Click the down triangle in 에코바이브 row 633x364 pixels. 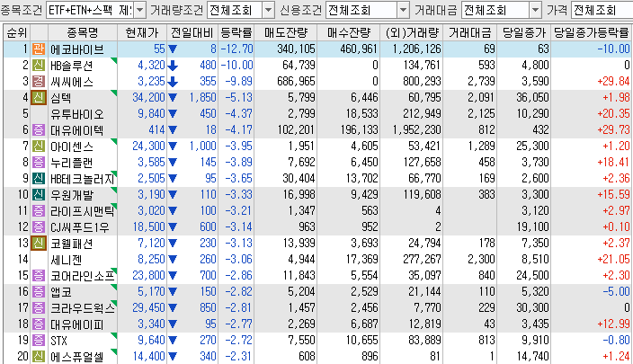click(x=173, y=49)
